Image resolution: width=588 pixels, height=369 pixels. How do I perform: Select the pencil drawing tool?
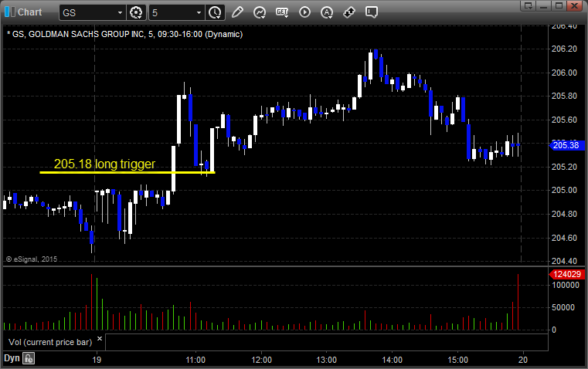[x=237, y=12]
